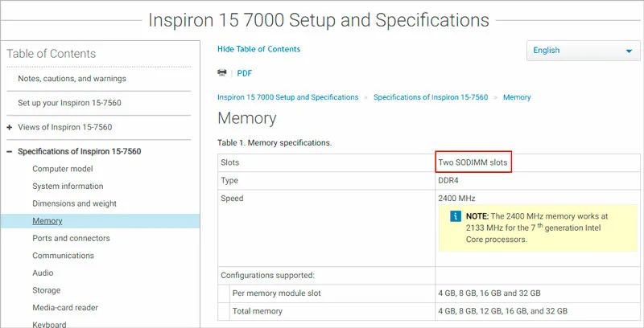Open the English language dropdown

[583, 51]
